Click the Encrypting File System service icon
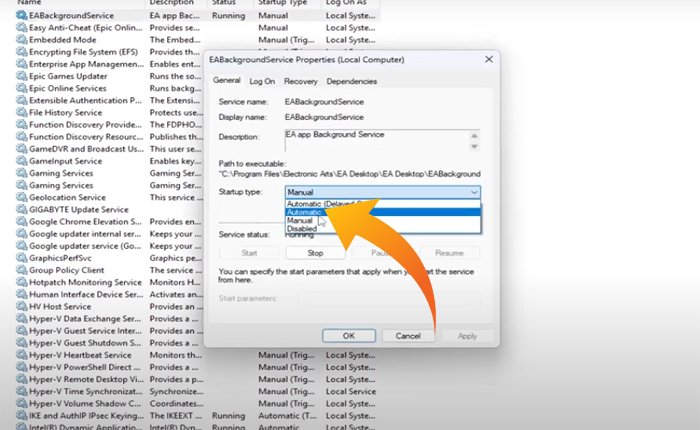 click(x=21, y=52)
